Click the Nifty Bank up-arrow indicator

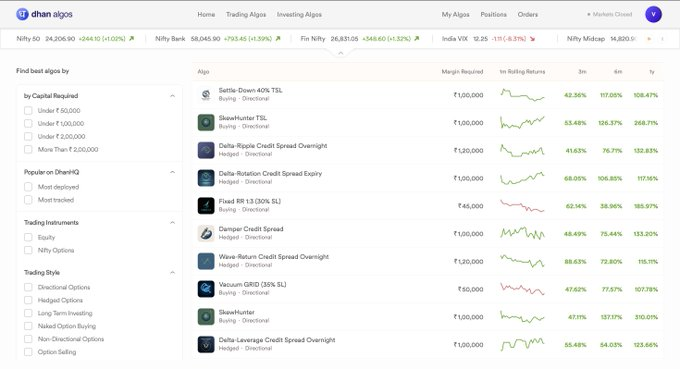278,39
